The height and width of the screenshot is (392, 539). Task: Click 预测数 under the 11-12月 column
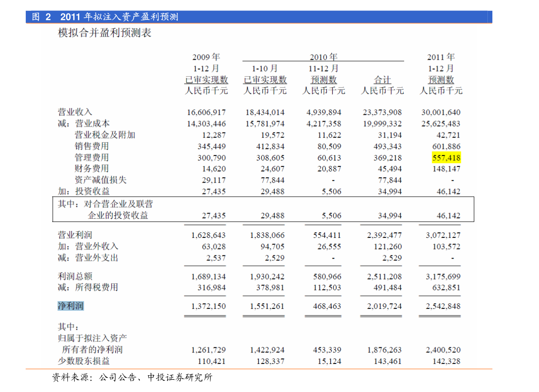(324, 80)
